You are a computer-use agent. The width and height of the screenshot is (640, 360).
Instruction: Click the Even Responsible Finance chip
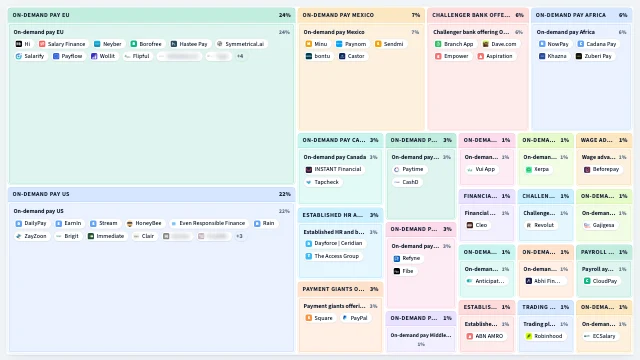208,223
